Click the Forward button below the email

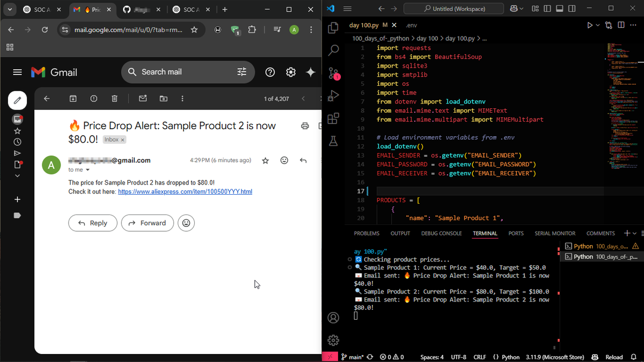[x=147, y=223]
